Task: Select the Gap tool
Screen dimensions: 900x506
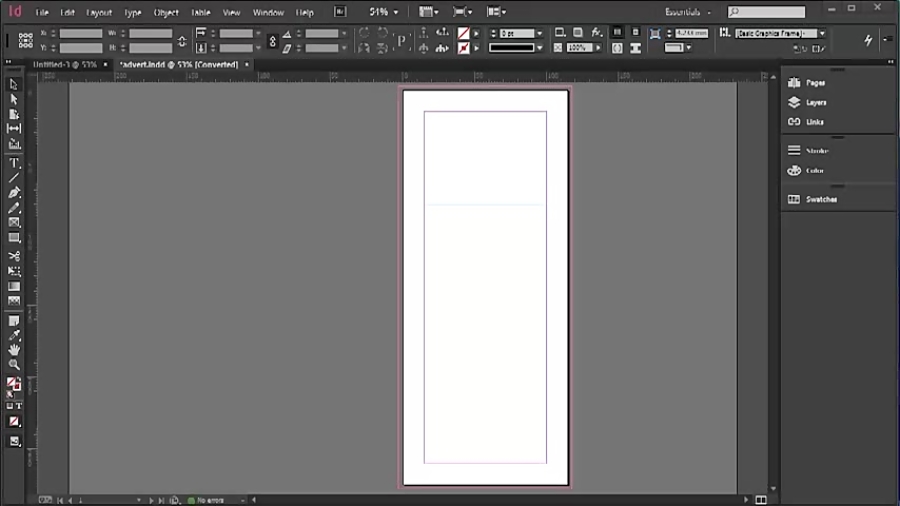Action: 14,129
